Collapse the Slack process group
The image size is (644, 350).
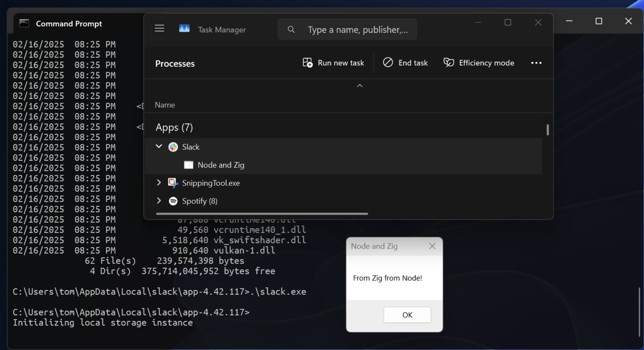tap(159, 146)
